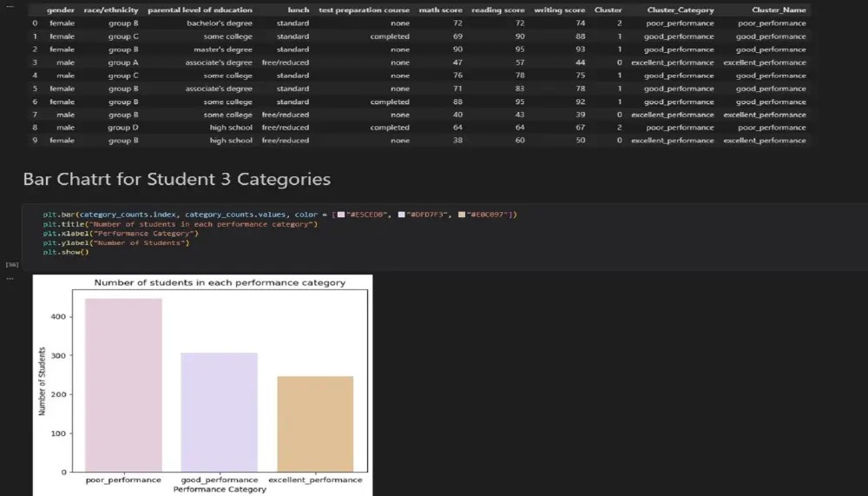This screenshot has width=868, height=496.
Task: Click math score '90' in row 2
Action: coord(457,50)
